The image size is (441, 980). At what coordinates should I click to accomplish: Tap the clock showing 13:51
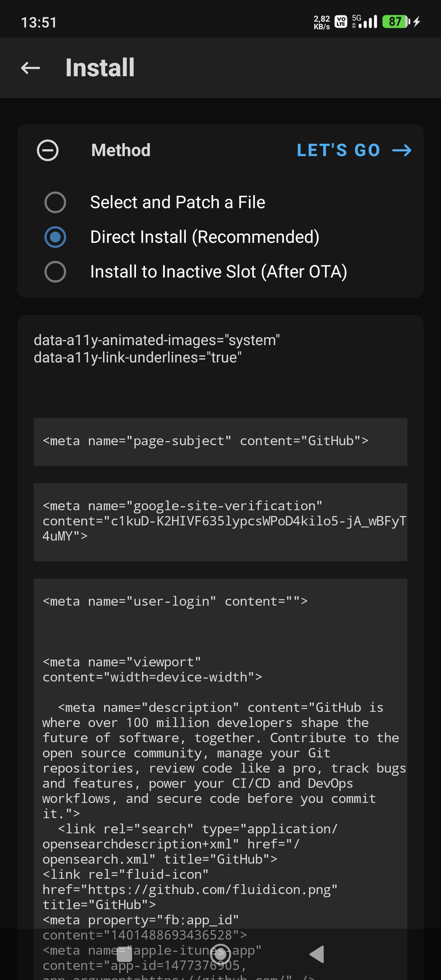[39, 22]
